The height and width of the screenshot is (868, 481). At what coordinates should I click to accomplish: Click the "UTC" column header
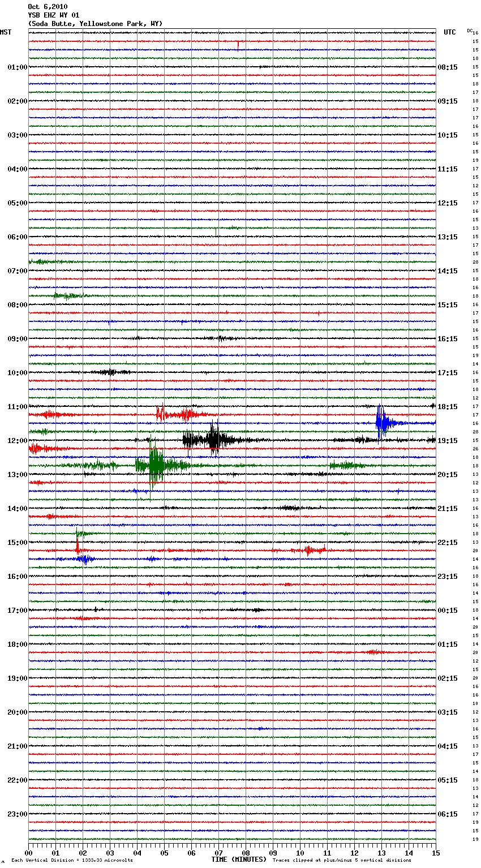click(x=450, y=33)
